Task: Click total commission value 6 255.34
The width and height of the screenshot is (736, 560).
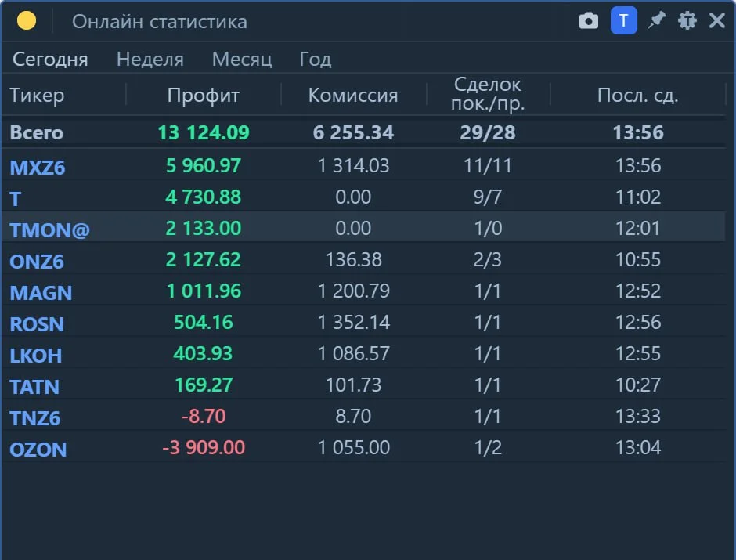Action: pyautogui.click(x=353, y=133)
